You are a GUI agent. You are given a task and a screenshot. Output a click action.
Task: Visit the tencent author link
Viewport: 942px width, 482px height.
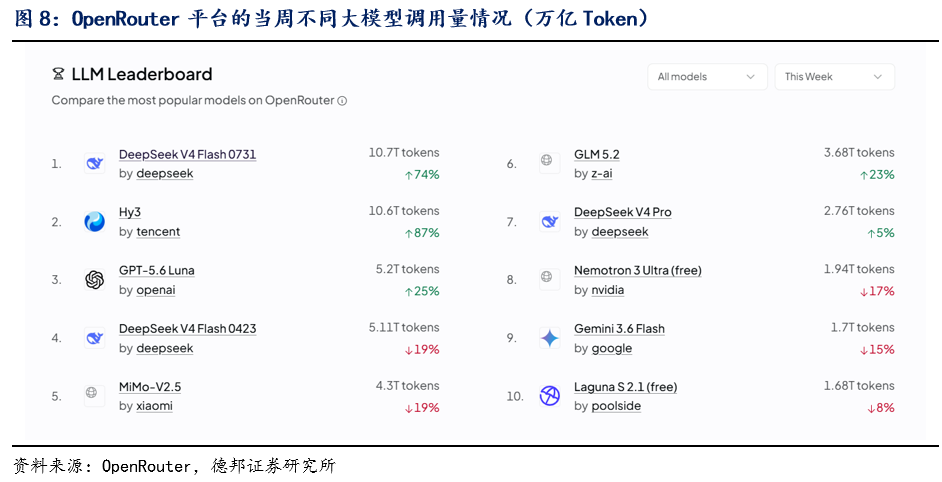pyautogui.click(x=158, y=232)
